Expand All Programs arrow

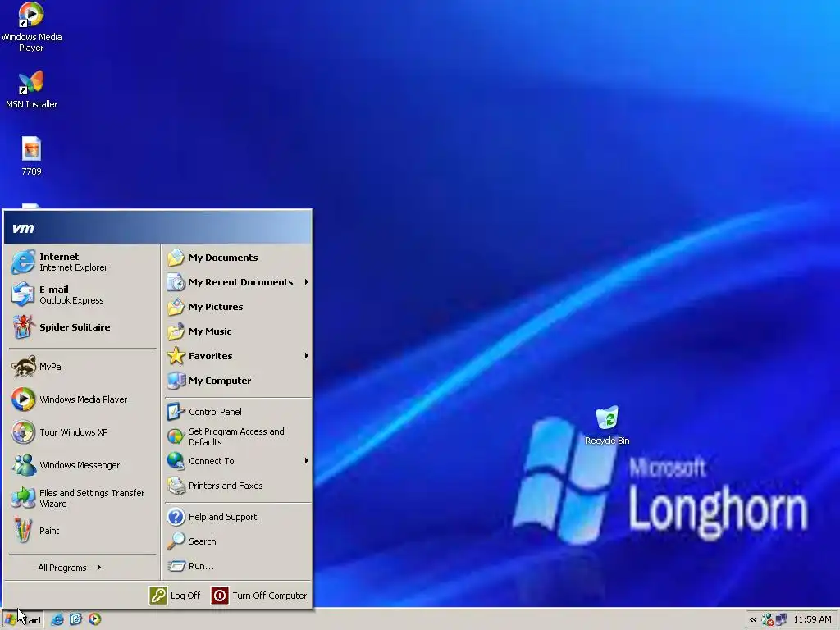[99, 568]
